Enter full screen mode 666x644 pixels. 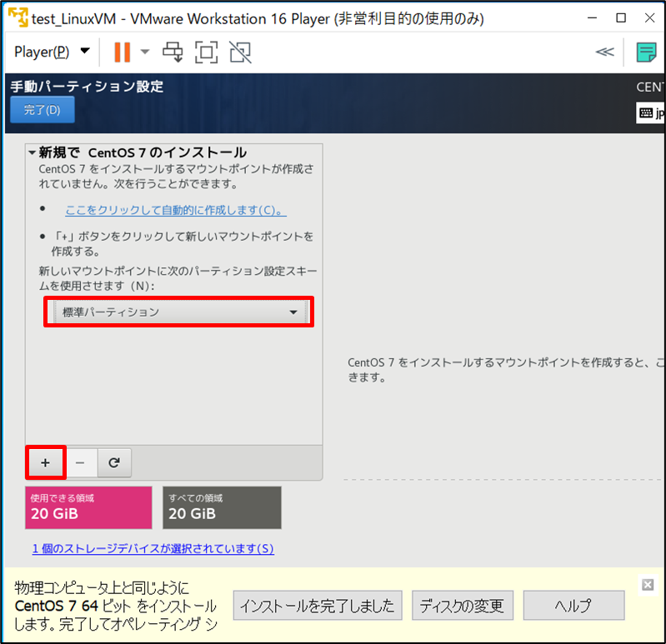(207, 52)
